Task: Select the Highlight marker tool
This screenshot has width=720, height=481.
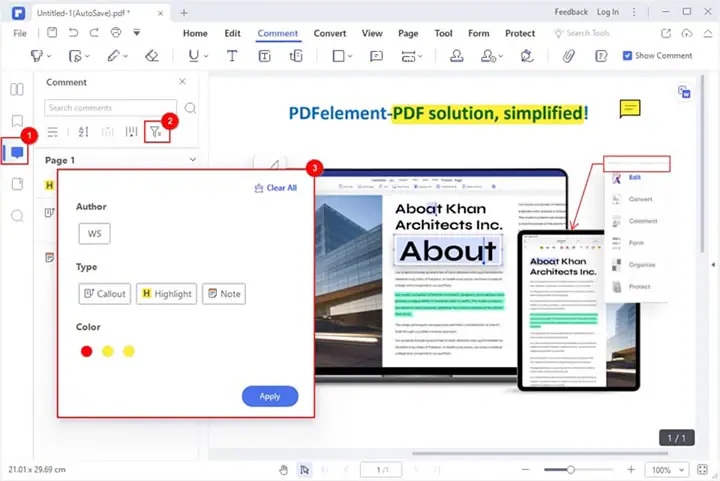Action: (36, 56)
